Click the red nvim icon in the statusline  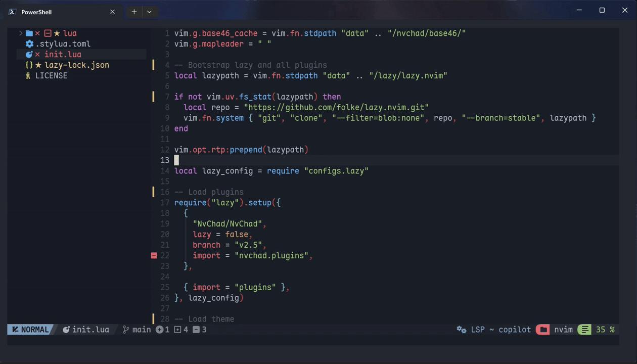click(542, 329)
